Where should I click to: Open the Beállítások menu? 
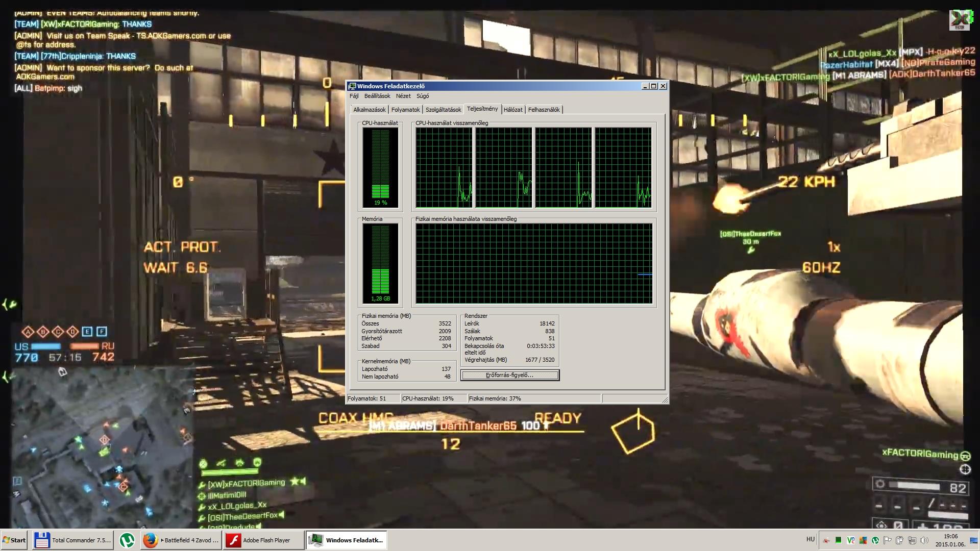(377, 96)
